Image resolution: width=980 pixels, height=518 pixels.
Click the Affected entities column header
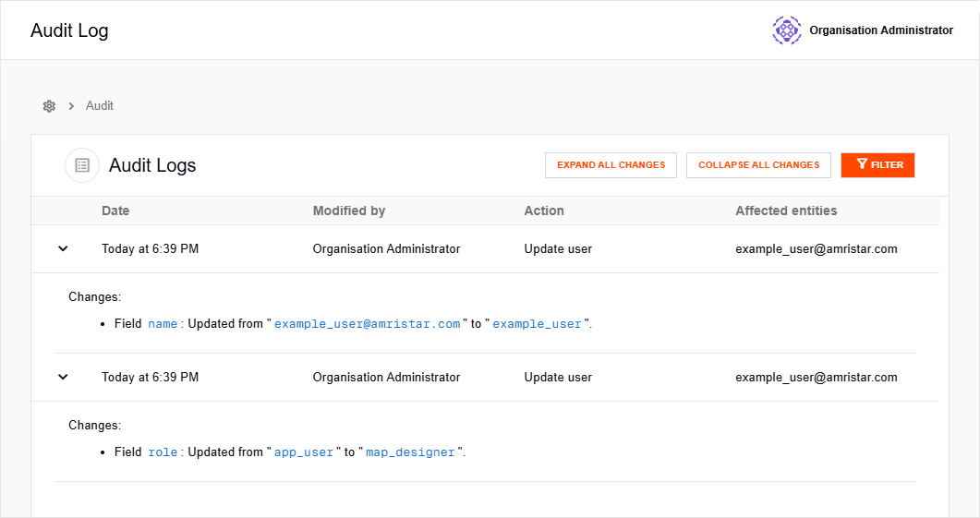[x=786, y=211]
